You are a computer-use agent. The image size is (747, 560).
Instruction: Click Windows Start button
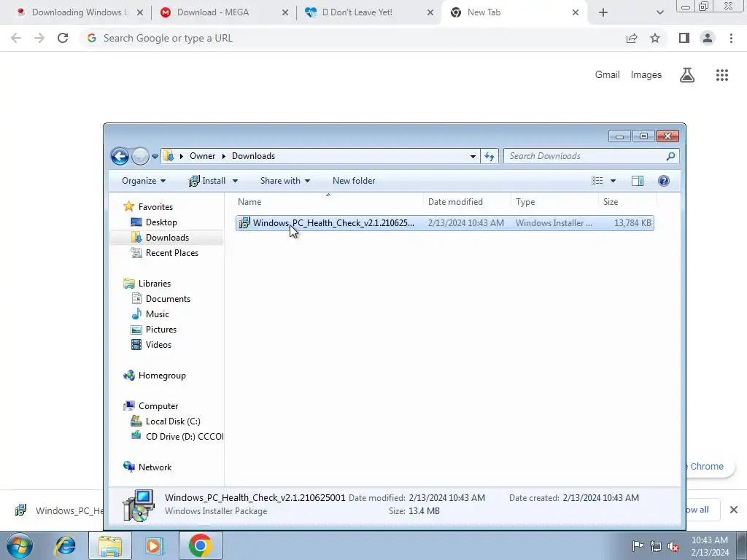(x=20, y=545)
